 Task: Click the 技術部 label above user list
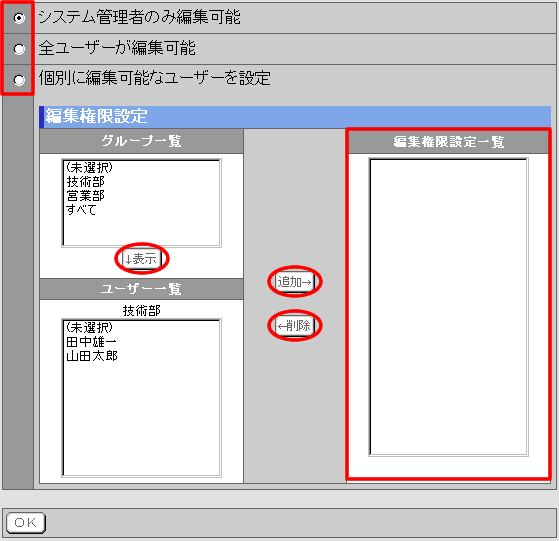point(142,311)
